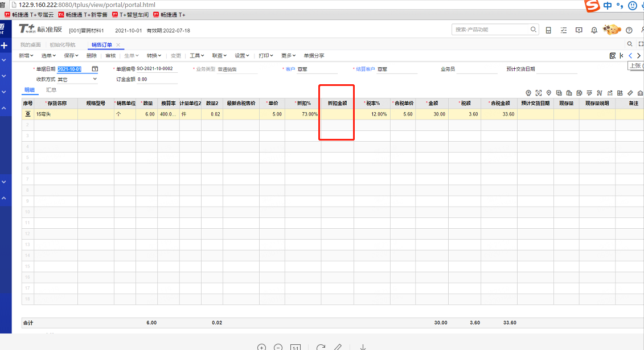Click the lightbulb icon above the detail table
Image resolution: width=644 pixels, height=350 pixels.
pos(528,93)
